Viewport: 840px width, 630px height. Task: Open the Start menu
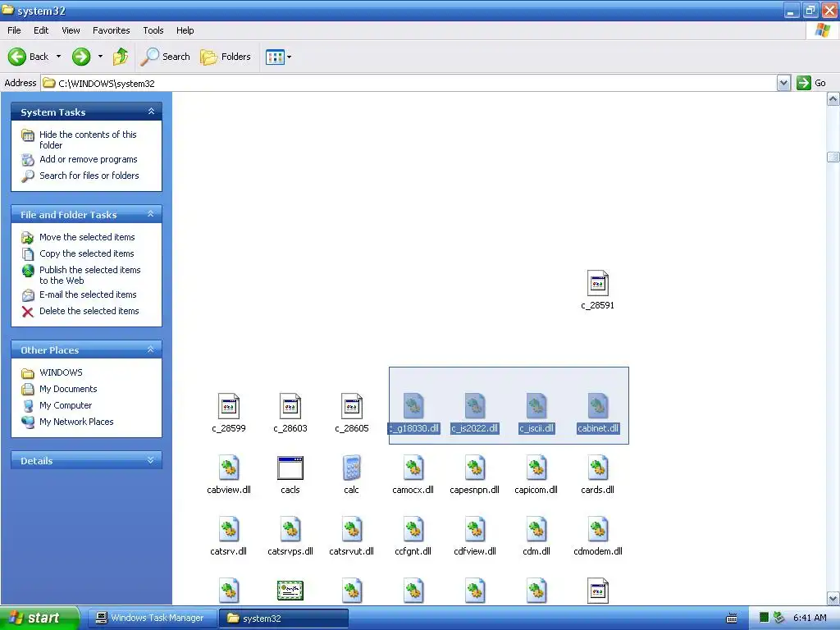point(39,618)
